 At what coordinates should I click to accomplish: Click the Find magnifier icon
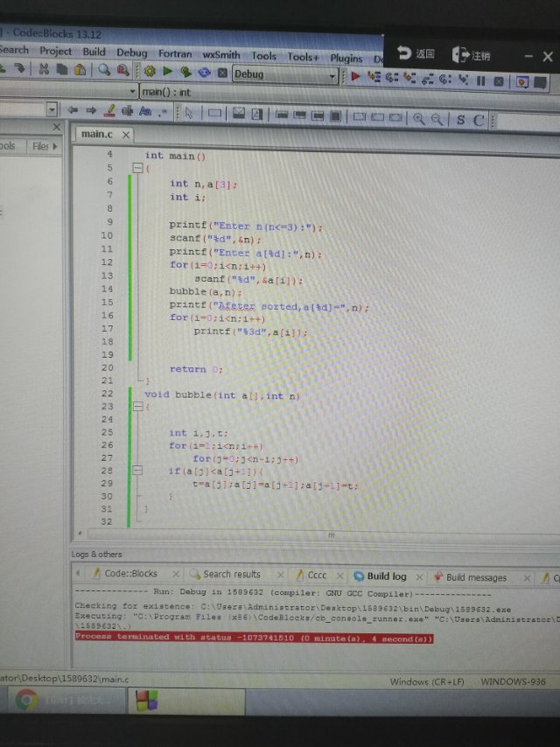(104, 70)
